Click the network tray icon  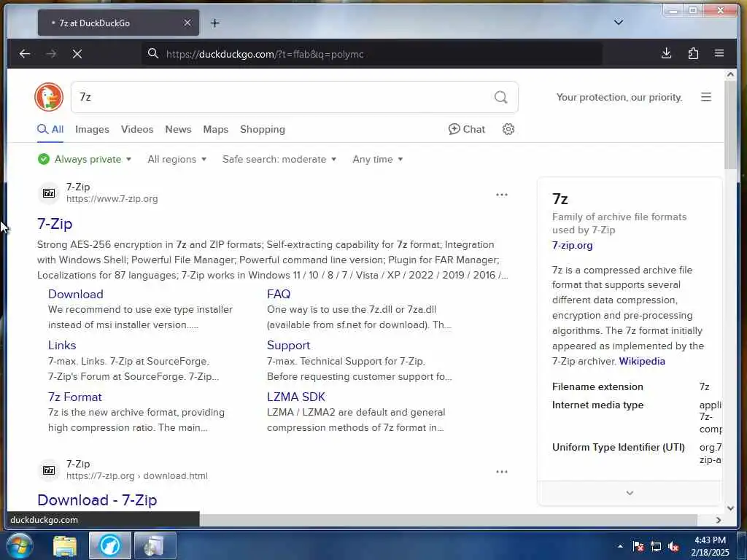656,546
